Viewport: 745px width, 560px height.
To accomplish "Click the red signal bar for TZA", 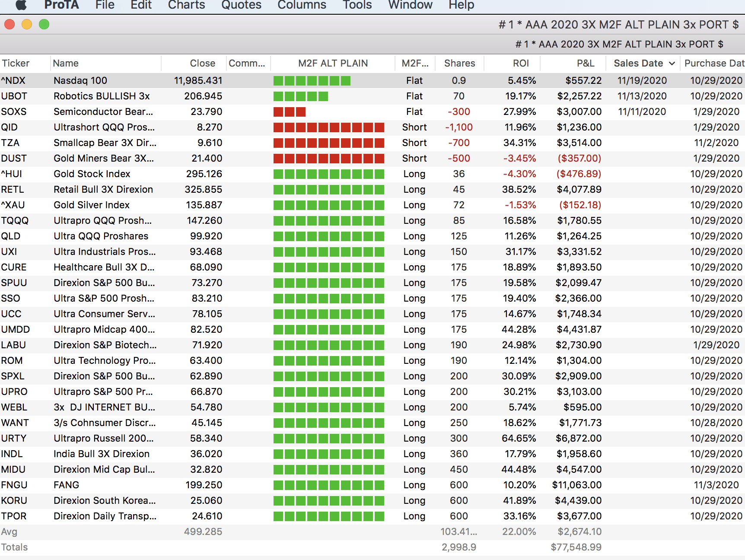I will (x=329, y=143).
